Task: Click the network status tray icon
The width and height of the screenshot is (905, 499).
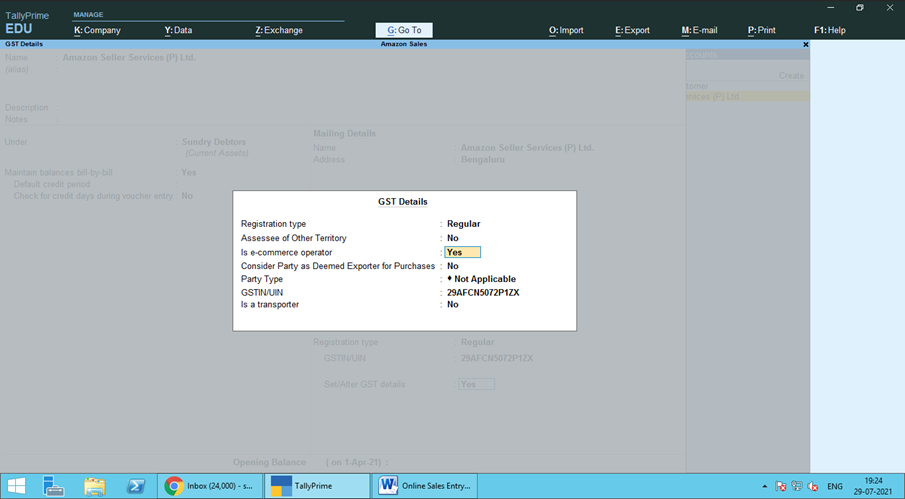Action: point(797,486)
